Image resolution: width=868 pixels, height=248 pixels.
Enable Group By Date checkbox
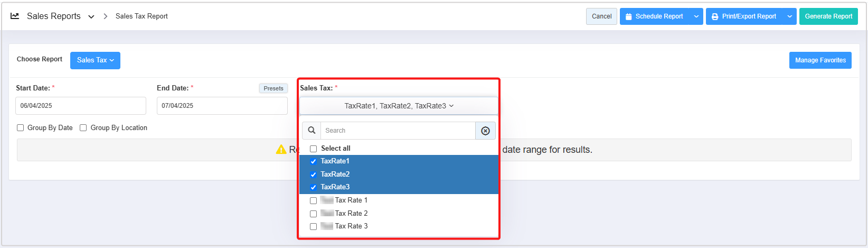coord(21,128)
